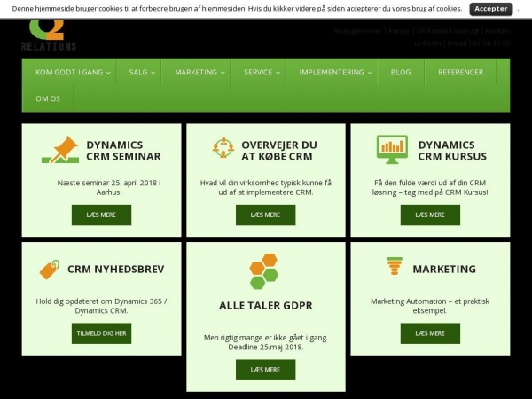Click Tilmeld dig her button
532x399 pixels.
(101, 333)
